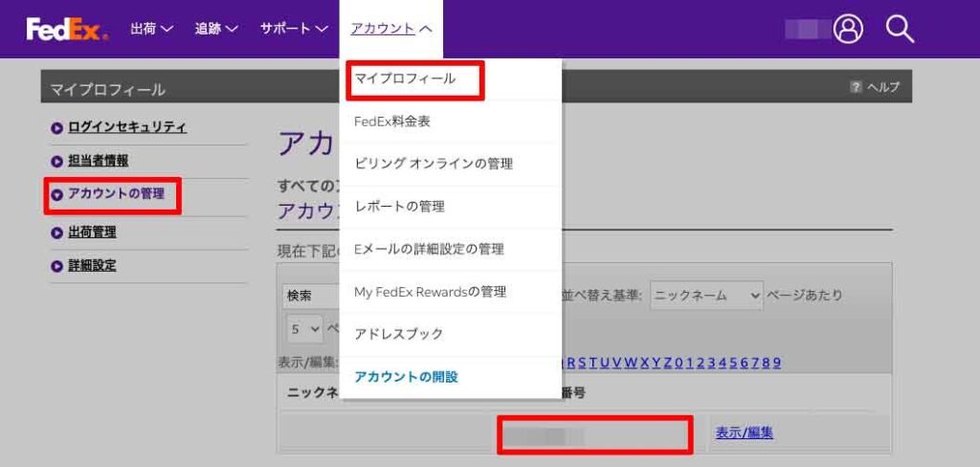Click the マイプロフィール panel title
980x467 pixels.
point(107,89)
